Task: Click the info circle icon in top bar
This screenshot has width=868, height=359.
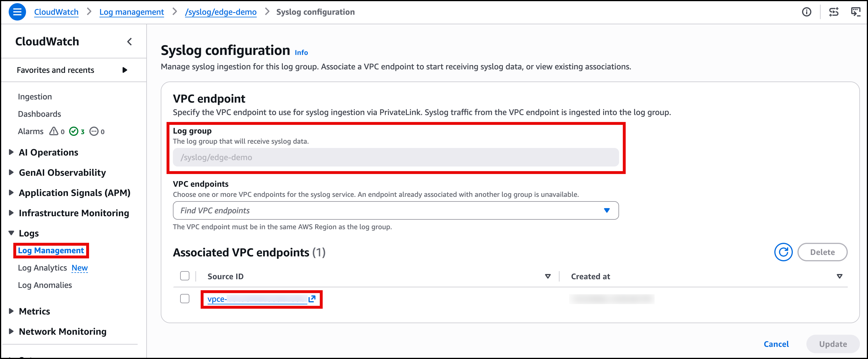Action: coord(806,12)
